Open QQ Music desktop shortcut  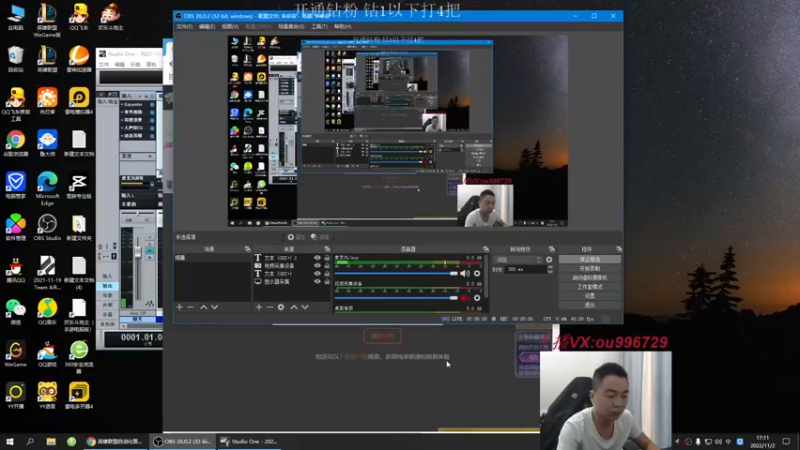pyautogui.click(x=47, y=312)
